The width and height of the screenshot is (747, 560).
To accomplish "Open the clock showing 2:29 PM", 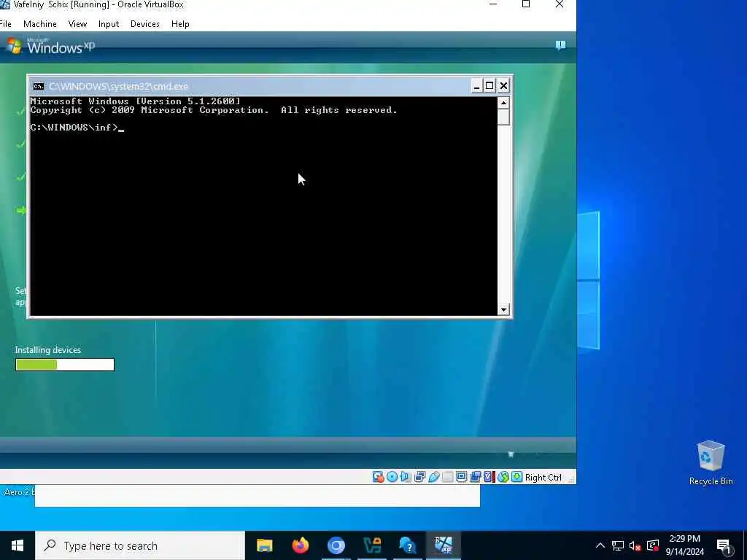I will (x=684, y=545).
